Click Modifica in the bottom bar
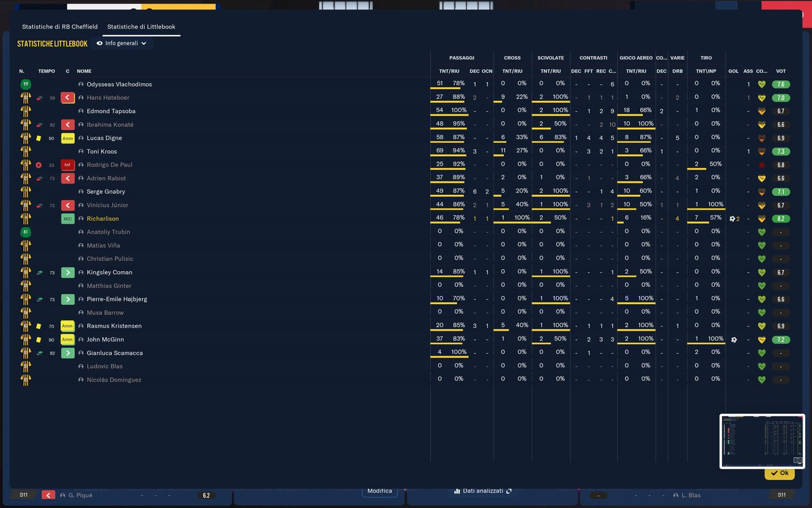This screenshot has width=812, height=508. (379, 491)
